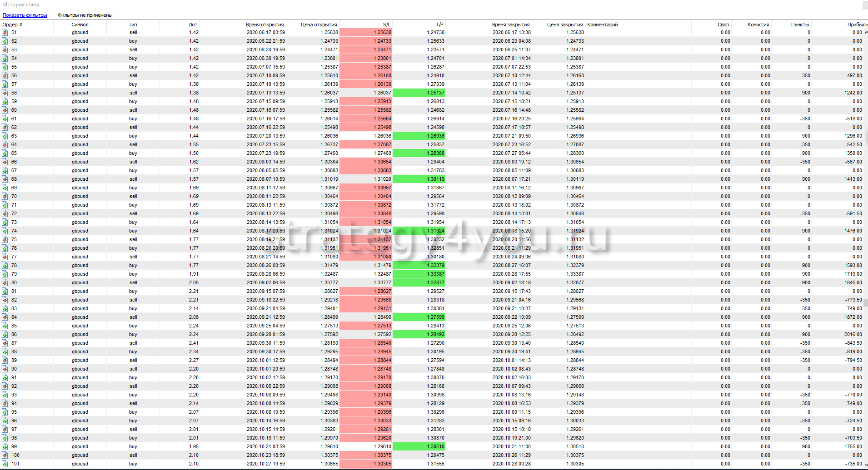868x470 pixels.
Task: Click the Цена закрытия column header
Action: point(564,25)
